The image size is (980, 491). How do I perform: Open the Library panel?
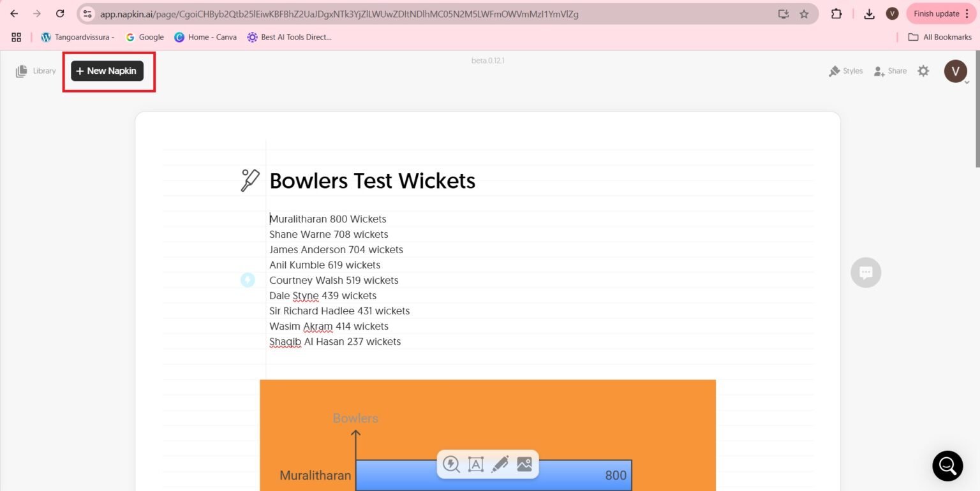coord(36,71)
